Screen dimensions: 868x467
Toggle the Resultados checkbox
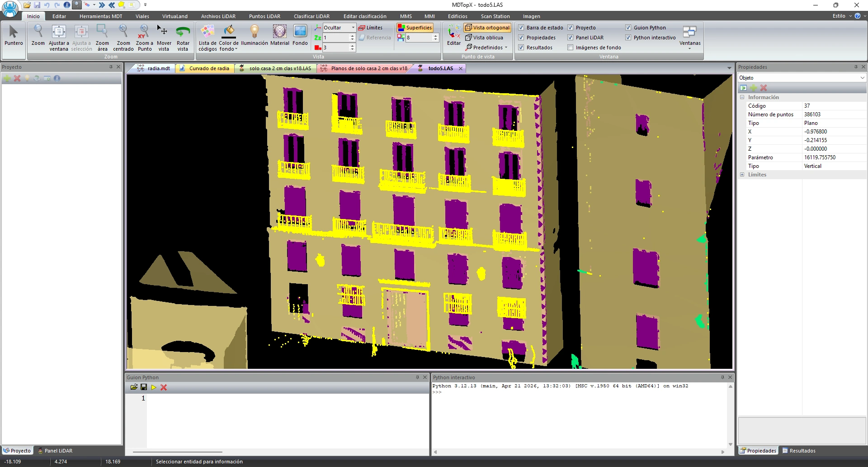coord(521,48)
